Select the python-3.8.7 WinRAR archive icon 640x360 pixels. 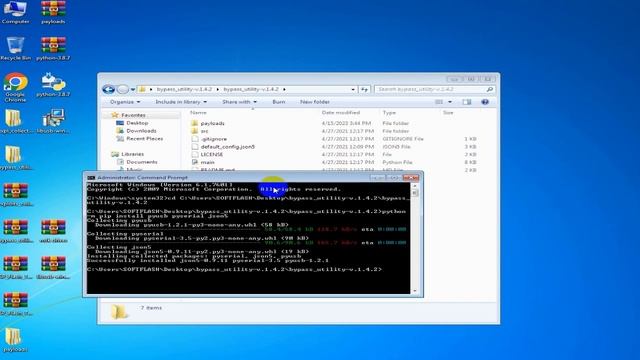click(x=53, y=48)
